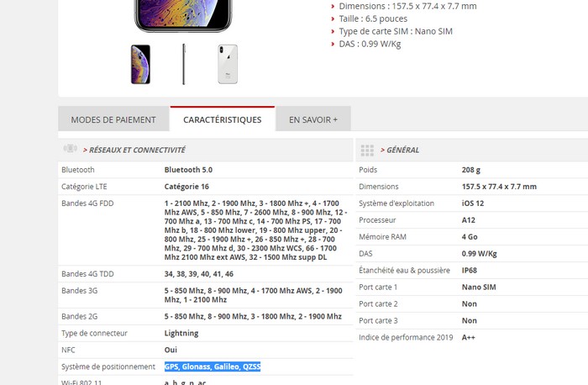The width and height of the screenshot is (588, 385).
Task: Open the En savoir + tab
Action: 313,119
